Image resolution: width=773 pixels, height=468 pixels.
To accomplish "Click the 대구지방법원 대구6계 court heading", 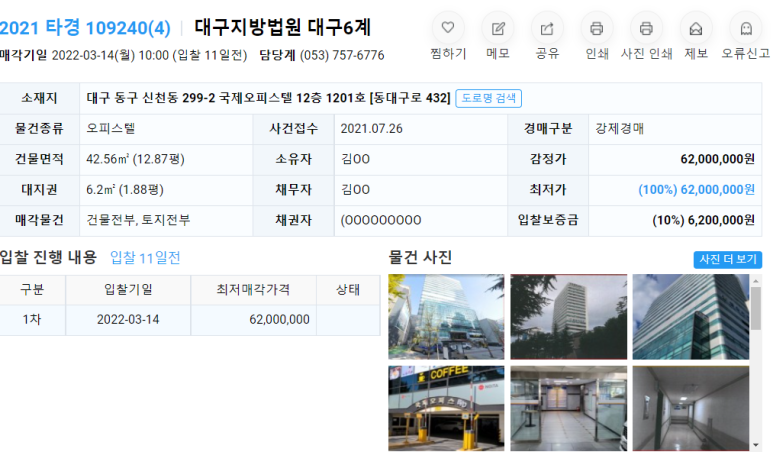I will point(282,28).
